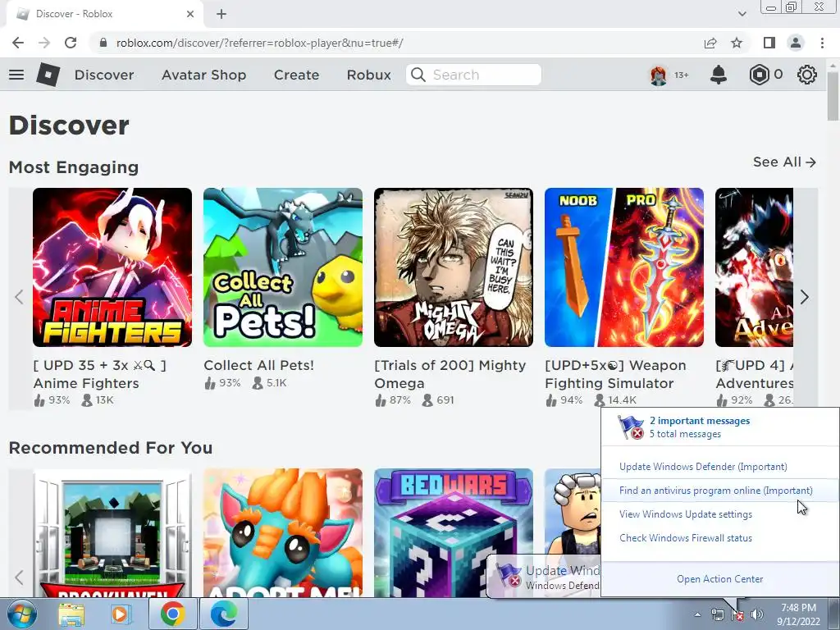Click the search magnifier icon
Viewport: 840px width, 630px height.
click(418, 75)
